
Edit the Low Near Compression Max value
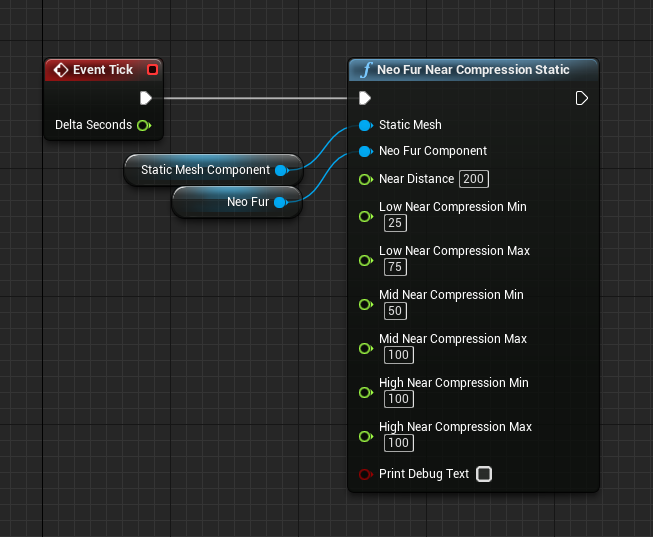coord(395,267)
